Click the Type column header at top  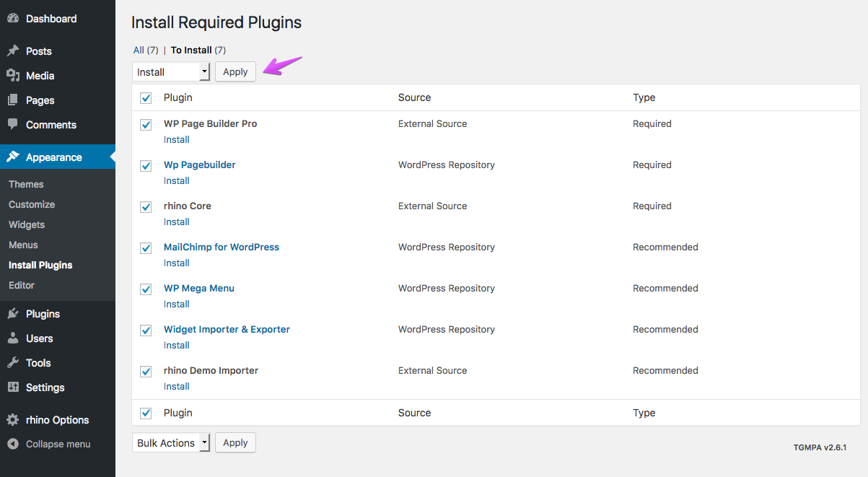point(644,97)
